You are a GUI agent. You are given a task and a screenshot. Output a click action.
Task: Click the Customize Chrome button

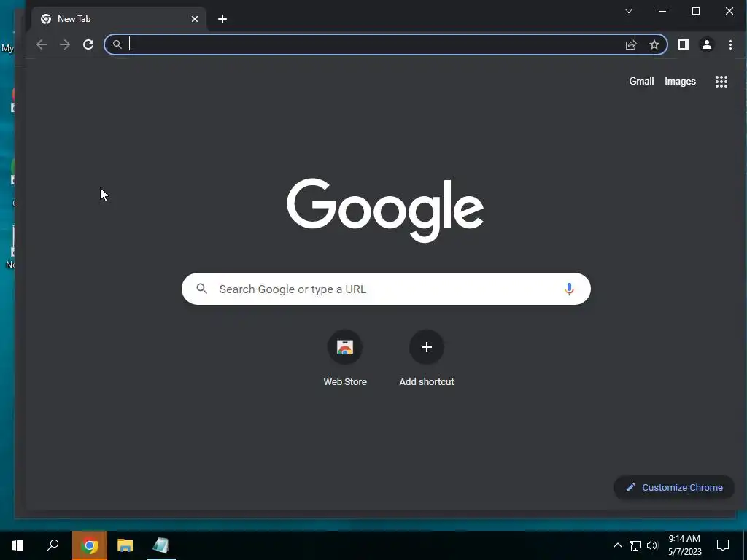point(673,487)
